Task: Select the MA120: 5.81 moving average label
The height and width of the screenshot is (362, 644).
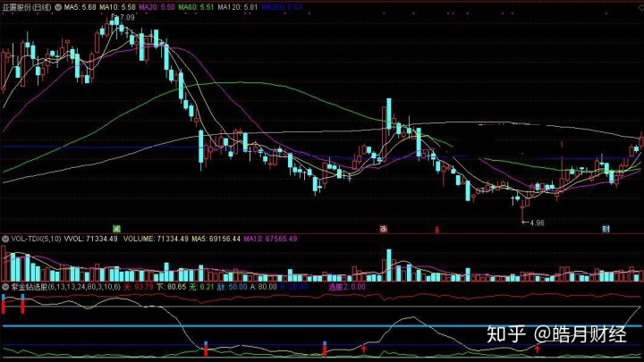Action: point(238,7)
